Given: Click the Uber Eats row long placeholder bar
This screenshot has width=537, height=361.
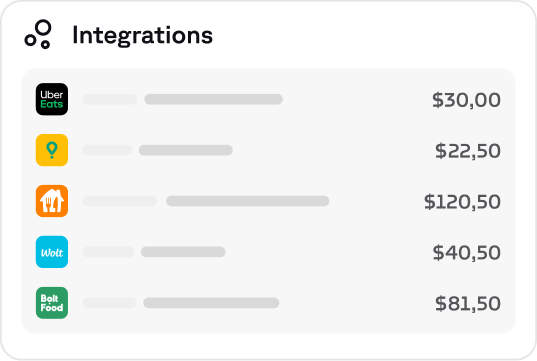Looking at the screenshot, I should pyautogui.click(x=213, y=99).
